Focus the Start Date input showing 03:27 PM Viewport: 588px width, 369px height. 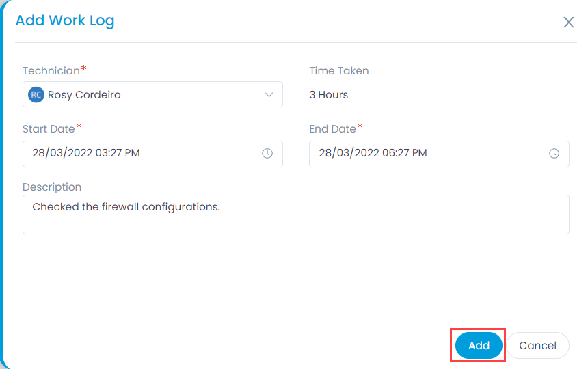point(152,154)
